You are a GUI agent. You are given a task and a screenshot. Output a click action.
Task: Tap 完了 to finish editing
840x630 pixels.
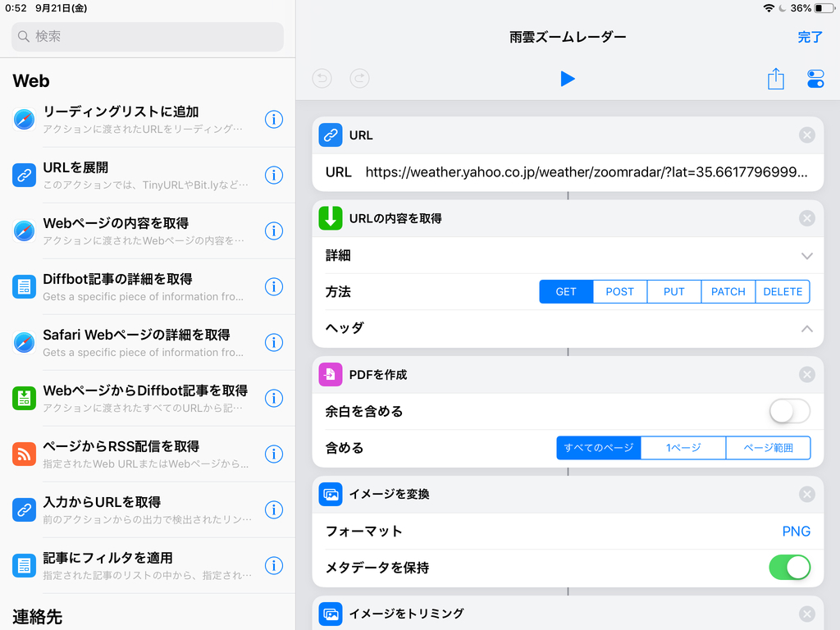coord(810,36)
